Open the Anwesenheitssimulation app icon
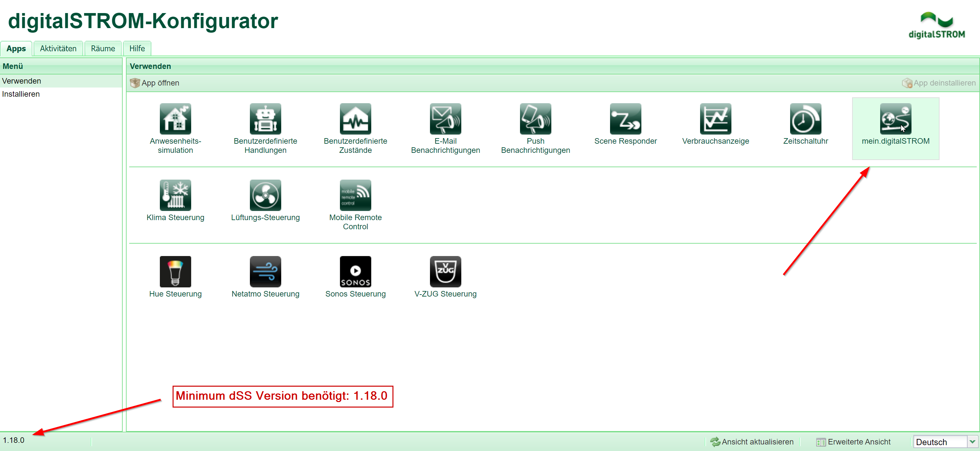 (176, 119)
